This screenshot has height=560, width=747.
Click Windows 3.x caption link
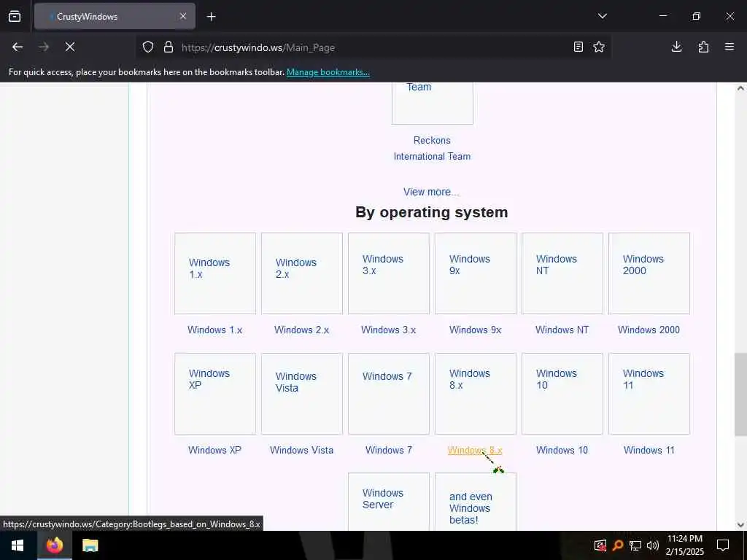tap(388, 330)
